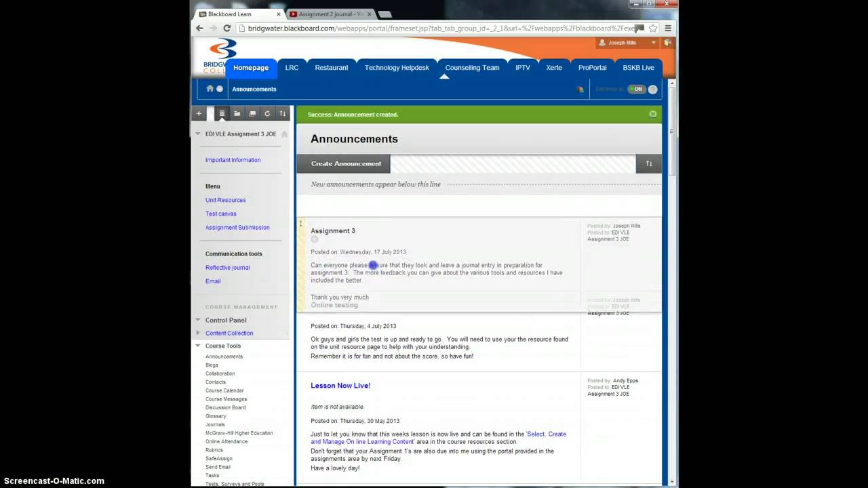Click the plus icon to add a menu item
The width and height of the screenshot is (868, 488).
199,114
